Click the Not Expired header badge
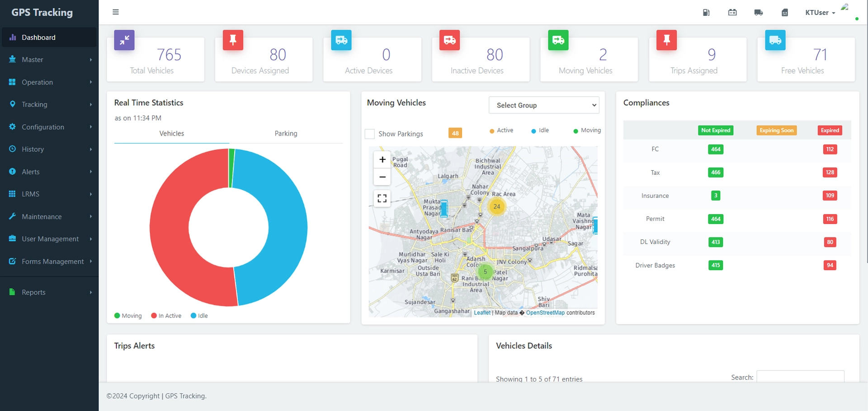This screenshot has height=411, width=868. point(716,131)
